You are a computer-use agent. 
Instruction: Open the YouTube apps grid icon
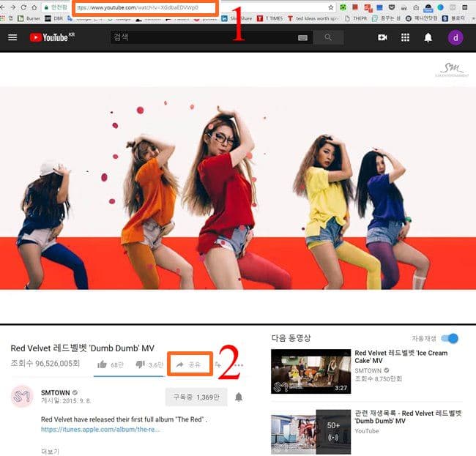405,37
